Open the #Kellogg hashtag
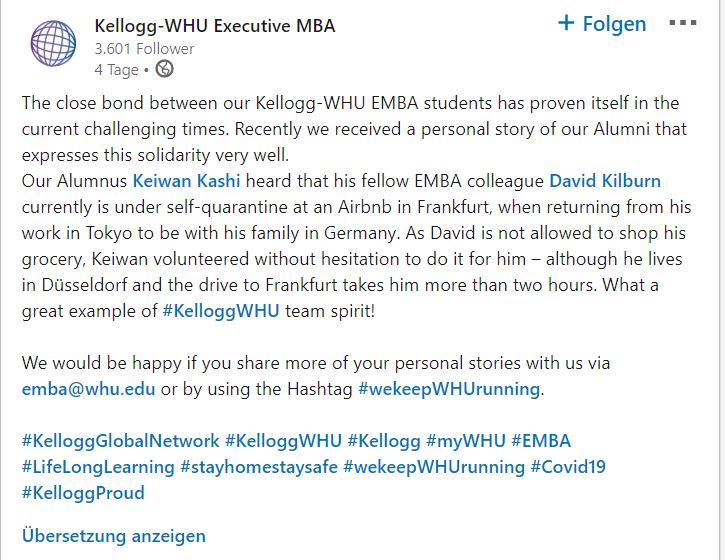The width and height of the screenshot is (725, 560). 384,441
